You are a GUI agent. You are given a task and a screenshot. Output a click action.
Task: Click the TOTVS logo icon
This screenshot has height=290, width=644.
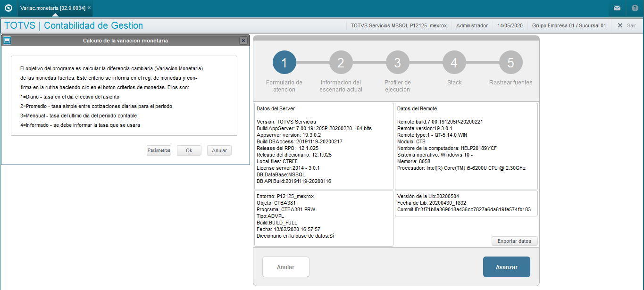click(x=8, y=8)
